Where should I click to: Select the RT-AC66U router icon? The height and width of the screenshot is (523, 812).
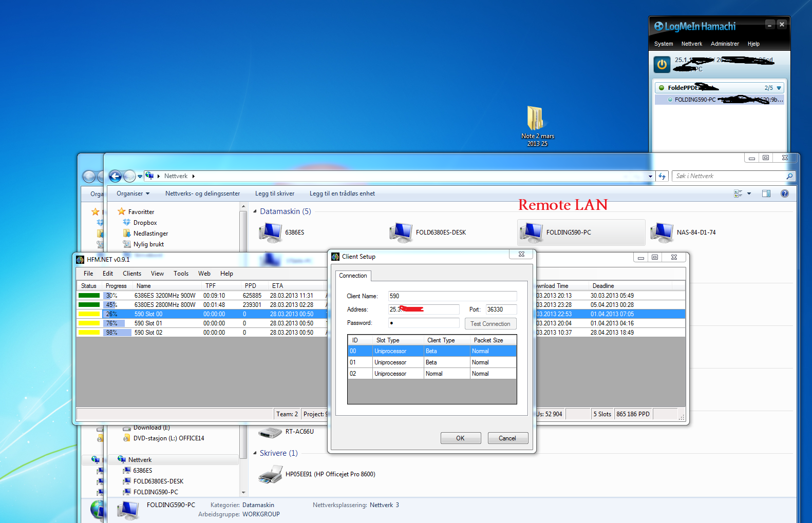pyautogui.click(x=286, y=432)
